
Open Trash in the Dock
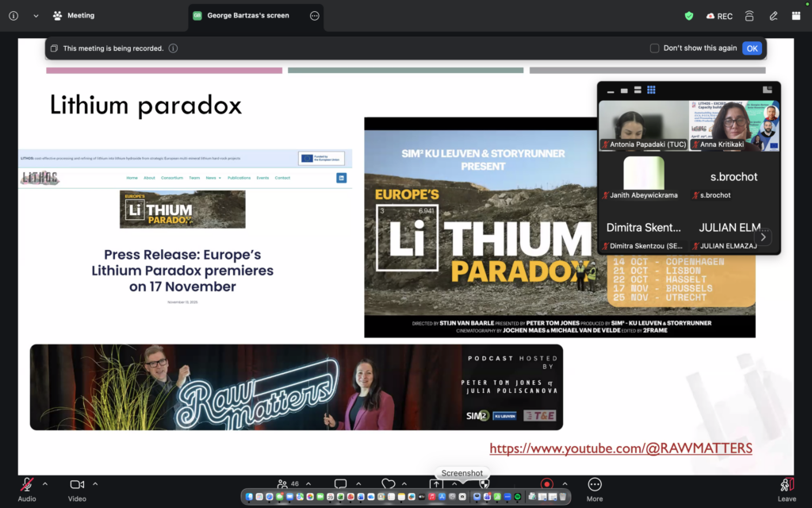(563, 497)
